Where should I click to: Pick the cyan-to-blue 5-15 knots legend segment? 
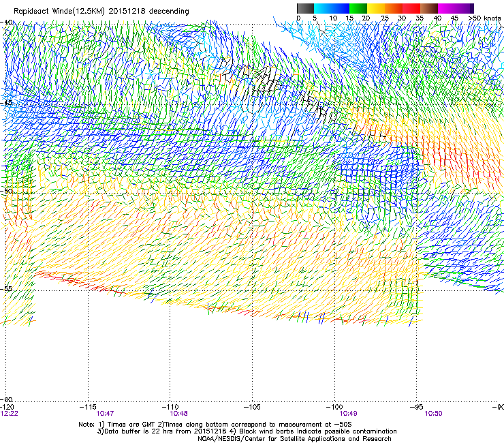tap(332, 8)
